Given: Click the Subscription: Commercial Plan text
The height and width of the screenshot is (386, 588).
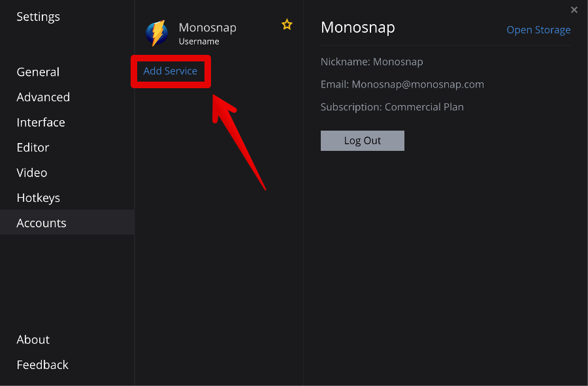Looking at the screenshot, I should pos(392,107).
